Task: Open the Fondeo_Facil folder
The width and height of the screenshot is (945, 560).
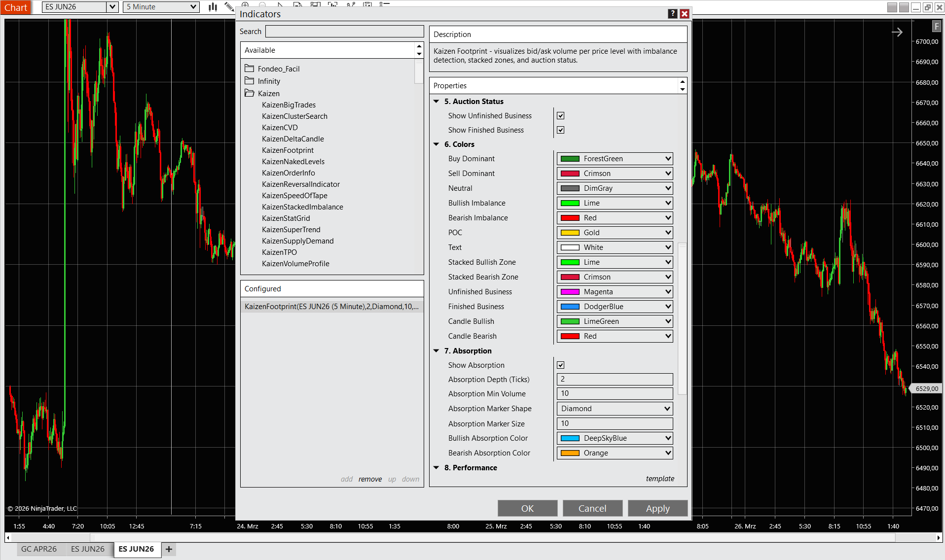Action: pyautogui.click(x=278, y=69)
